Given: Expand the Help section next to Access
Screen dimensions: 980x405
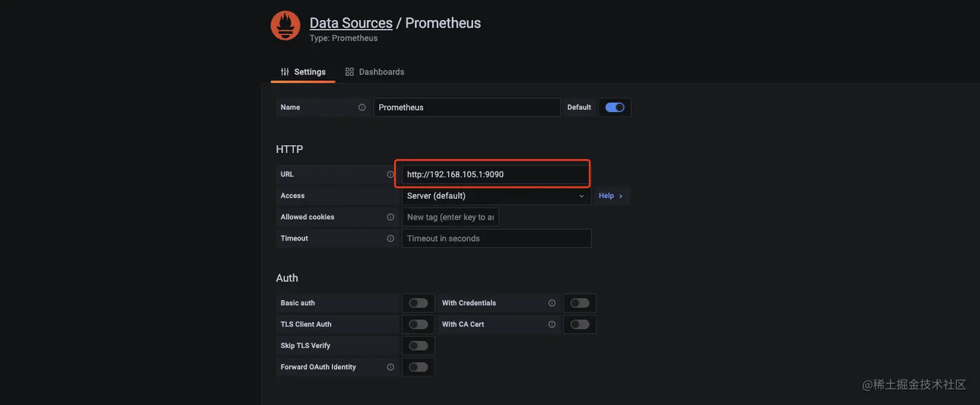Looking at the screenshot, I should [611, 196].
